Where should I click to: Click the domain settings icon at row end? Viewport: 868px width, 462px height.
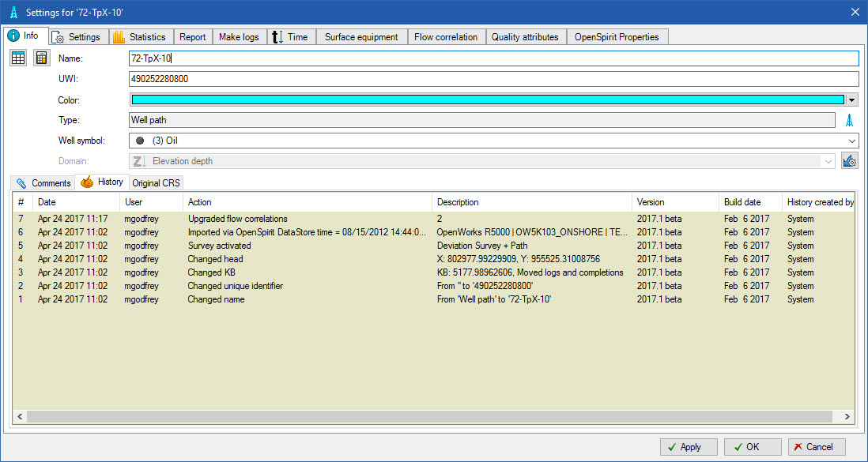pyautogui.click(x=850, y=161)
